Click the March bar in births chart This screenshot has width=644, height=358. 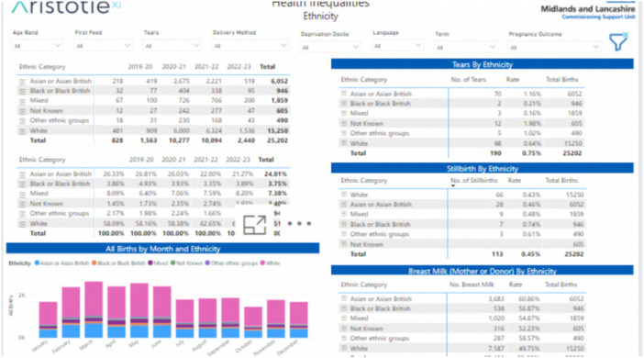point(94,309)
